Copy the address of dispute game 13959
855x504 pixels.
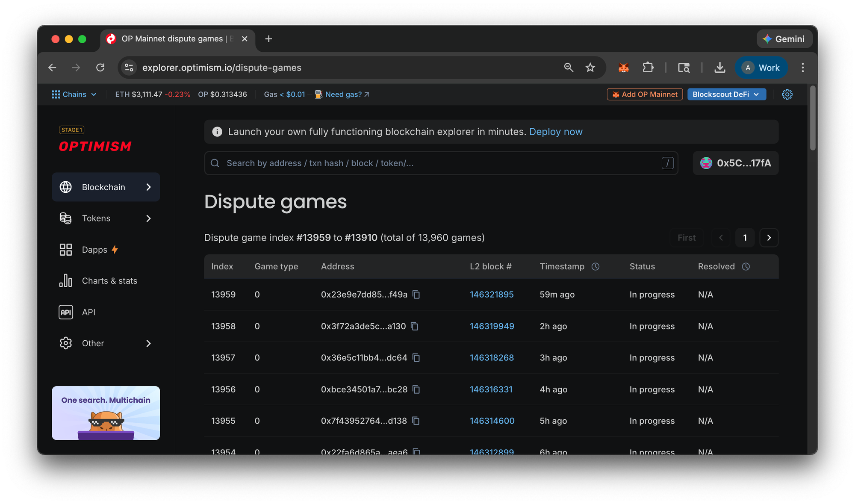(x=416, y=295)
